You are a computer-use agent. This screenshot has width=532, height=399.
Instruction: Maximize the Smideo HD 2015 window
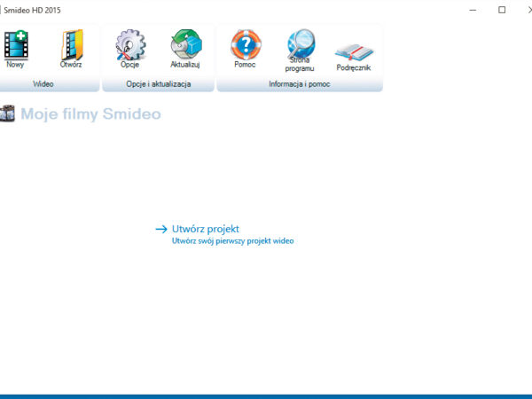tap(501, 9)
